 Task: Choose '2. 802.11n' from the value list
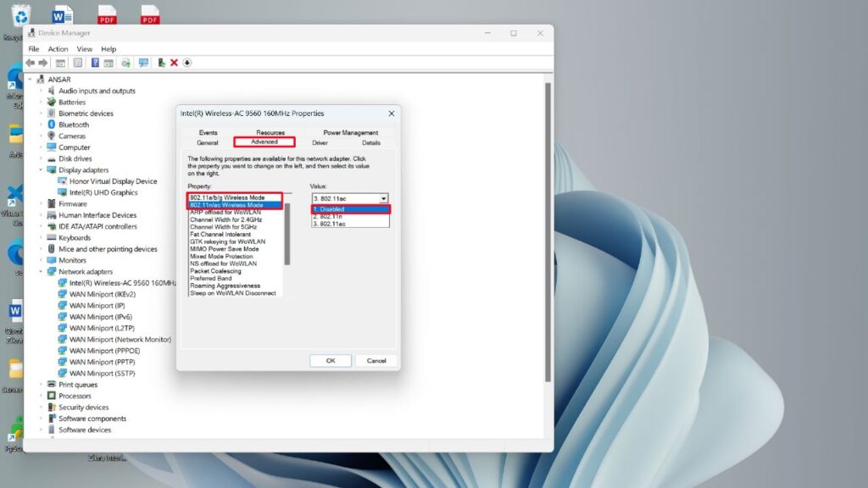(x=350, y=216)
